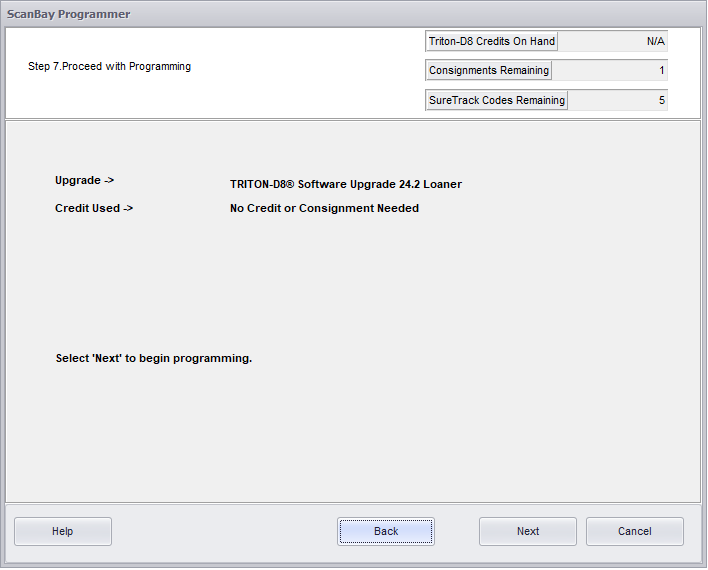Image resolution: width=708 pixels, height=570 pixels.
Task: Select the SureTrack Codes value of 5
Action: [x=617, y=100]
